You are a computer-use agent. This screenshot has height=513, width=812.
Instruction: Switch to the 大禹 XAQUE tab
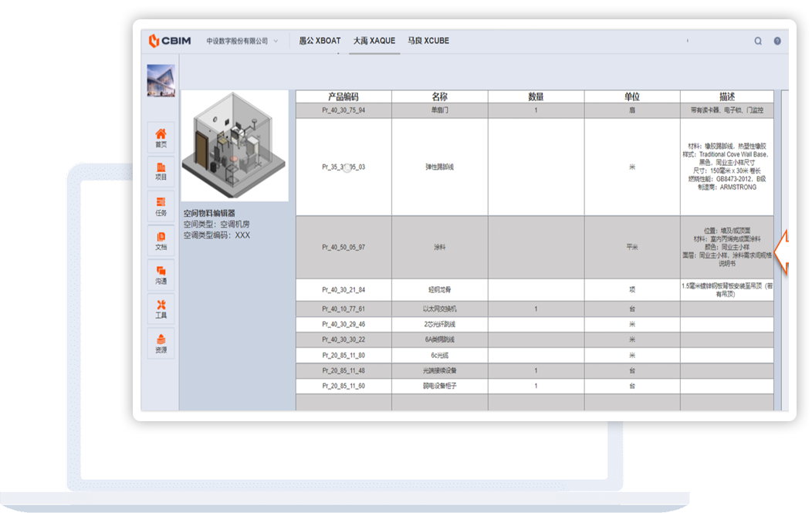[x=374, y=41]
